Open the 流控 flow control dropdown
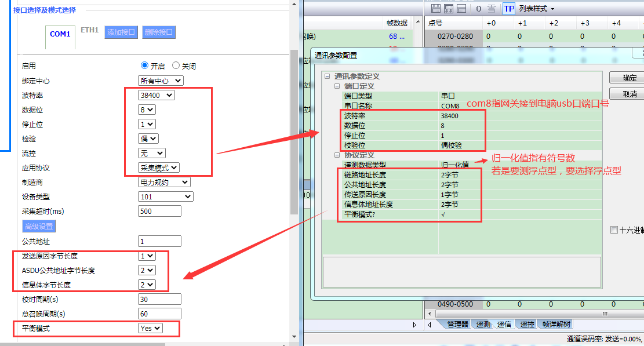 click(151, 153)
